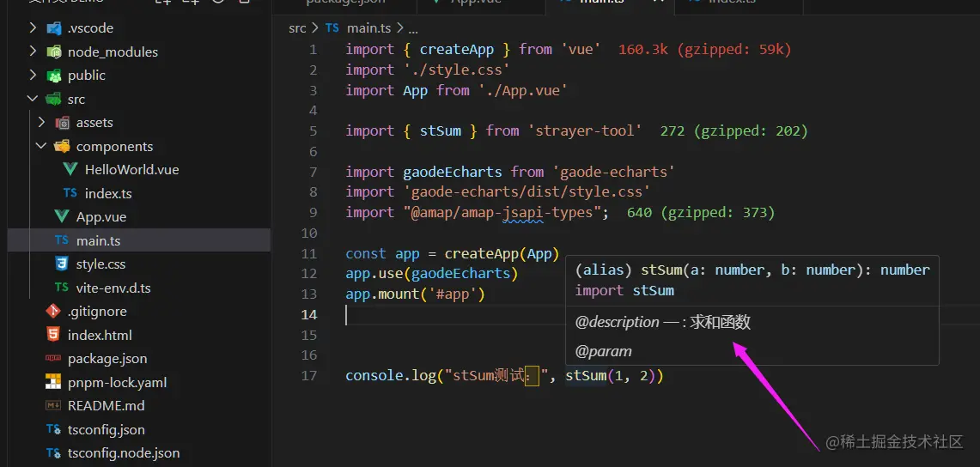This screenshot has height=467, width=980.
Task: Click the 640 (gzipped: 373) import cost
Action: click(701, 213)
